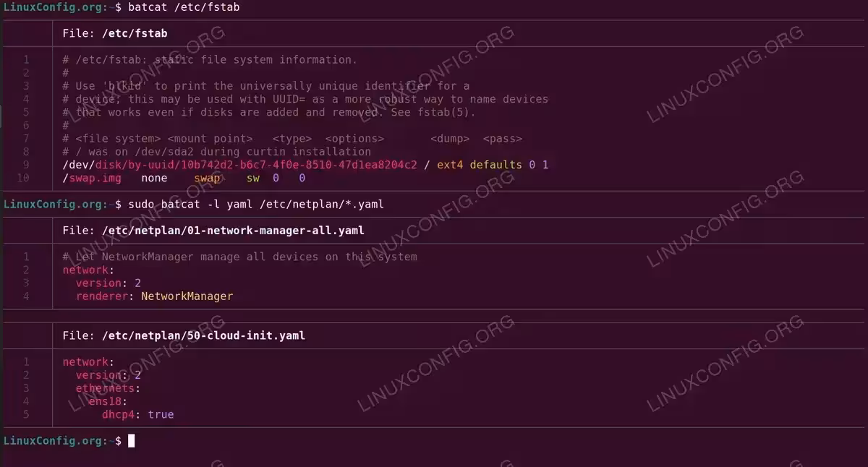Click the 'File: /etc/fstab' header
Screen dimensions: 868x467
click(x=115, y=33)
